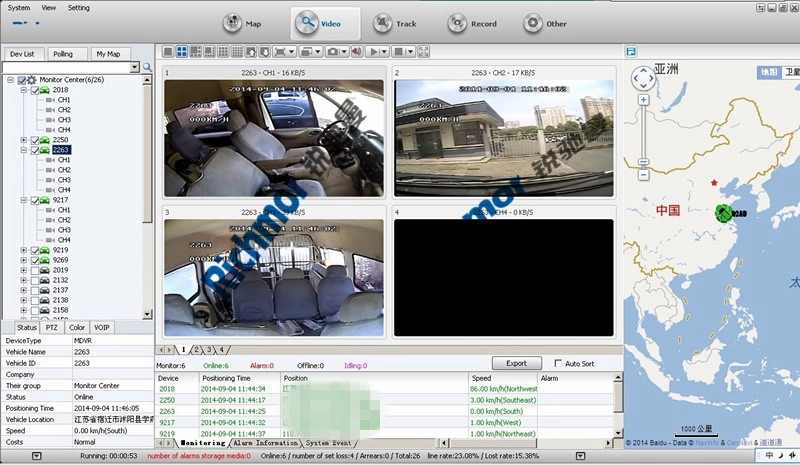Click the fullscreen expand icon in toolbar
Screen dimensions: 800x465
(x=423, y=52)
